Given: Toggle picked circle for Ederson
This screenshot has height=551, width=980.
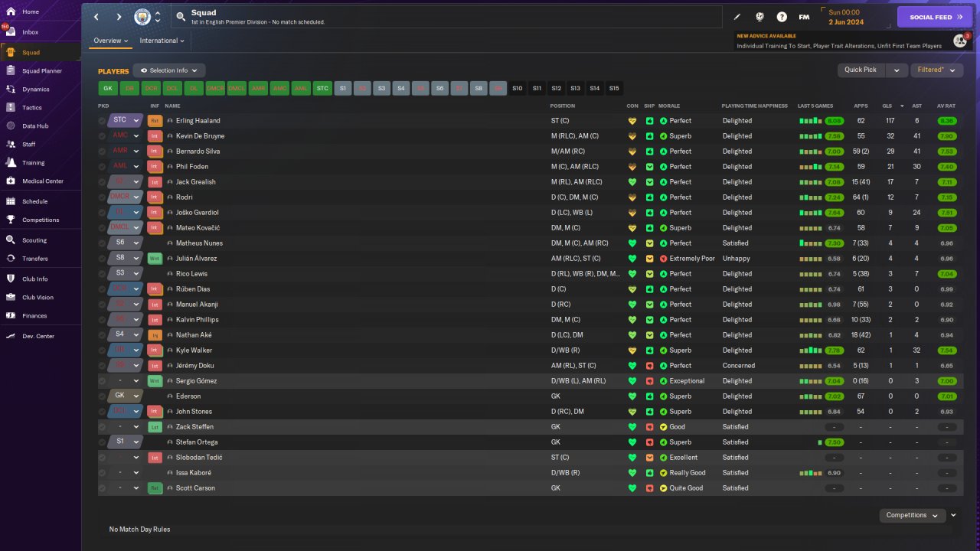Looking at the screenshot, I should pyautogui.click(x=102, y=396).
